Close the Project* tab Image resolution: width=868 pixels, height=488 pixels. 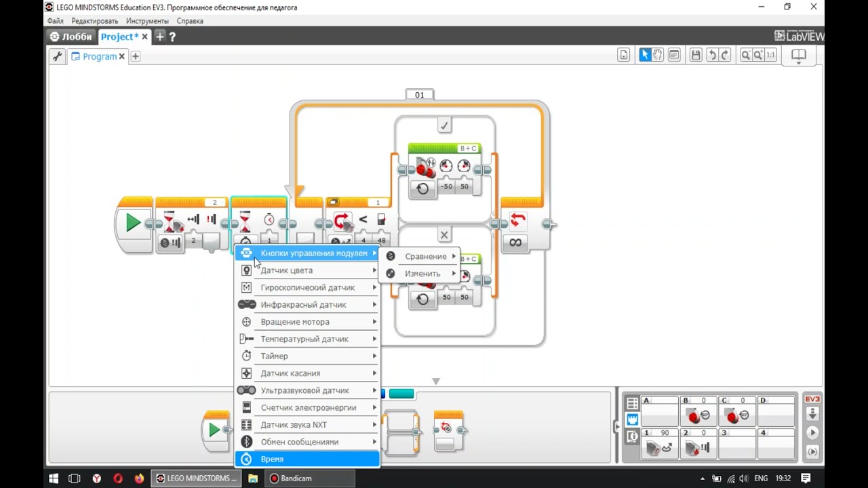point(144,37)
